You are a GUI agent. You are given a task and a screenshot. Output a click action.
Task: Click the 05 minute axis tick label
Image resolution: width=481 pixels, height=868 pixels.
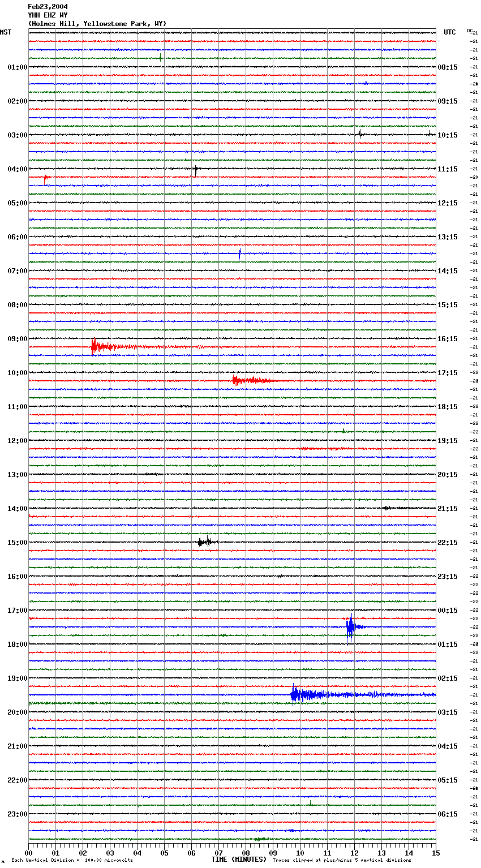165,853
